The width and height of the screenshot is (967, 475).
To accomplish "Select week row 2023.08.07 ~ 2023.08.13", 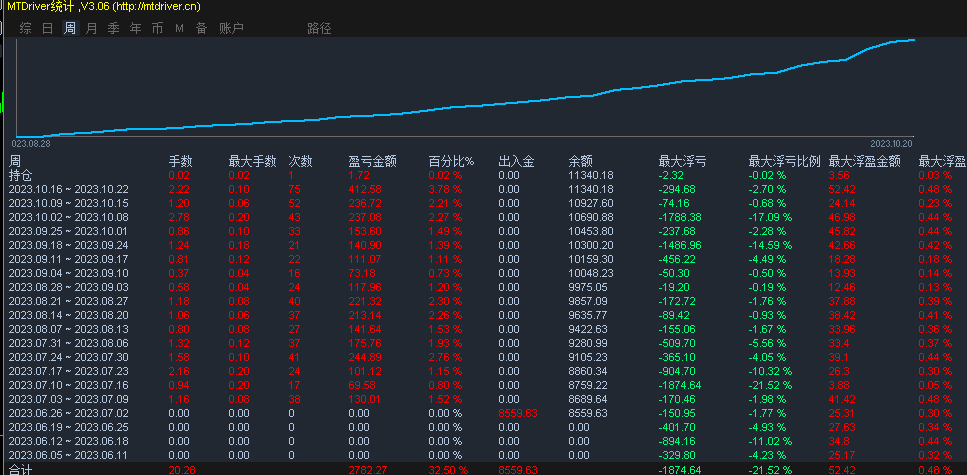I will pyautogui.click(x=68, y=329).
